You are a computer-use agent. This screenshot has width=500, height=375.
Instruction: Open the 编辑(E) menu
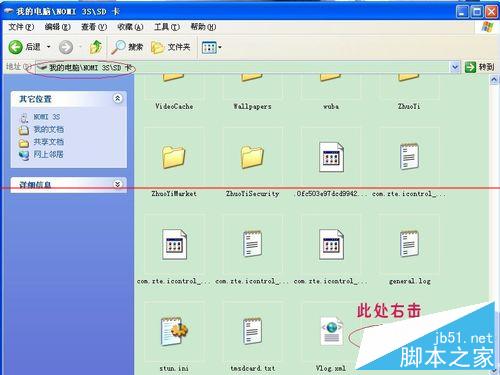point(58,27)
